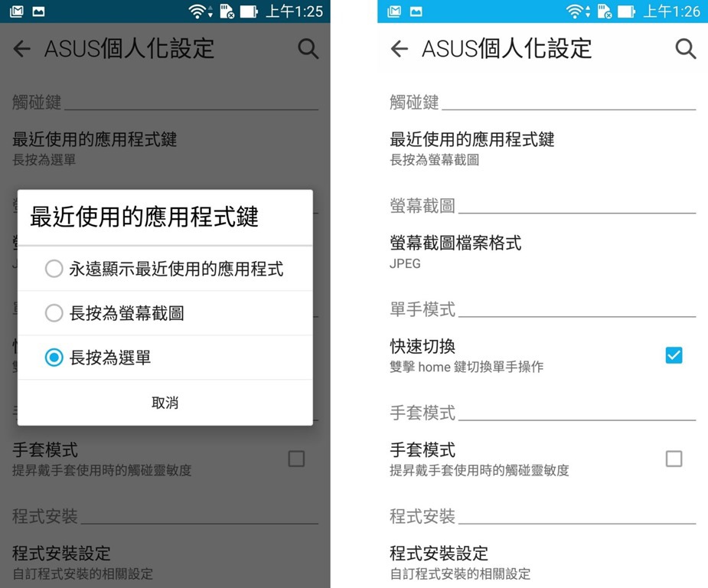
Task: Tap 最近使用的應用程式鍵 item on left screen
Action: tap(165, 149)
